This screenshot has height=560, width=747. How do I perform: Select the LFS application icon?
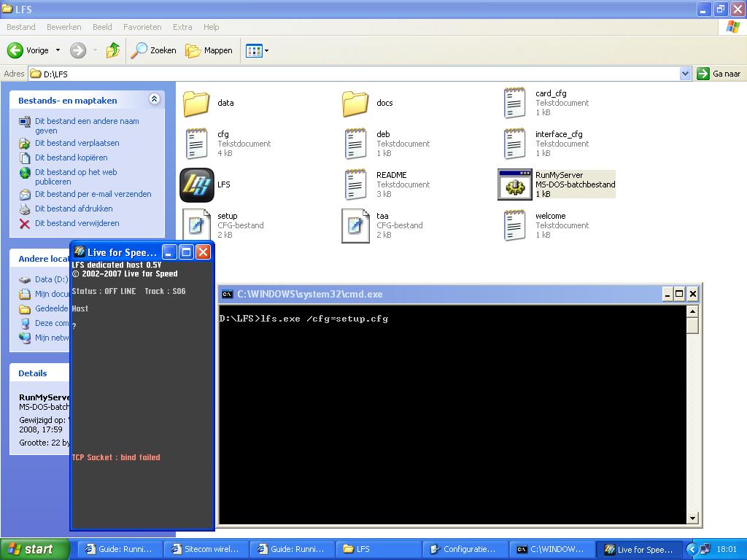click(x=197, y=184)
